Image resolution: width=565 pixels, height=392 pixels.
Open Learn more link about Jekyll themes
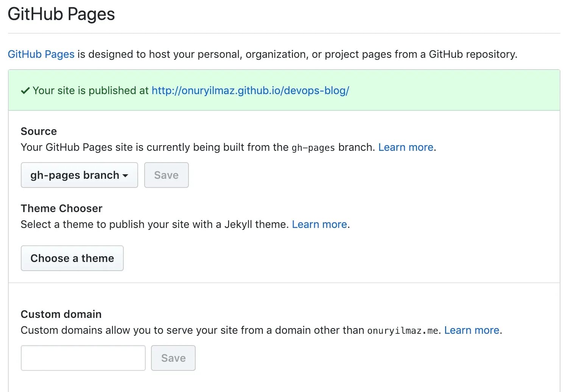tap(319, 224)
